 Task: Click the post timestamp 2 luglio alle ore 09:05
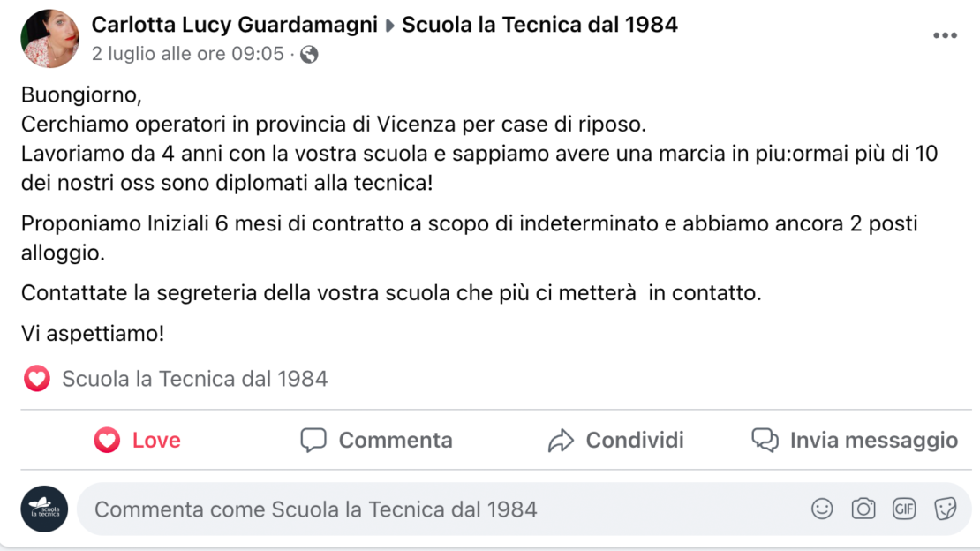point(187,54)
